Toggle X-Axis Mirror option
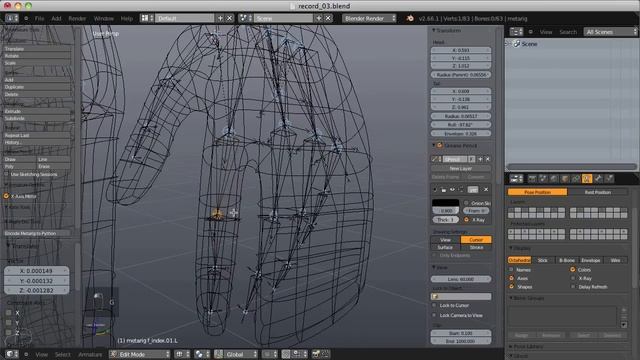 point(6,196)
